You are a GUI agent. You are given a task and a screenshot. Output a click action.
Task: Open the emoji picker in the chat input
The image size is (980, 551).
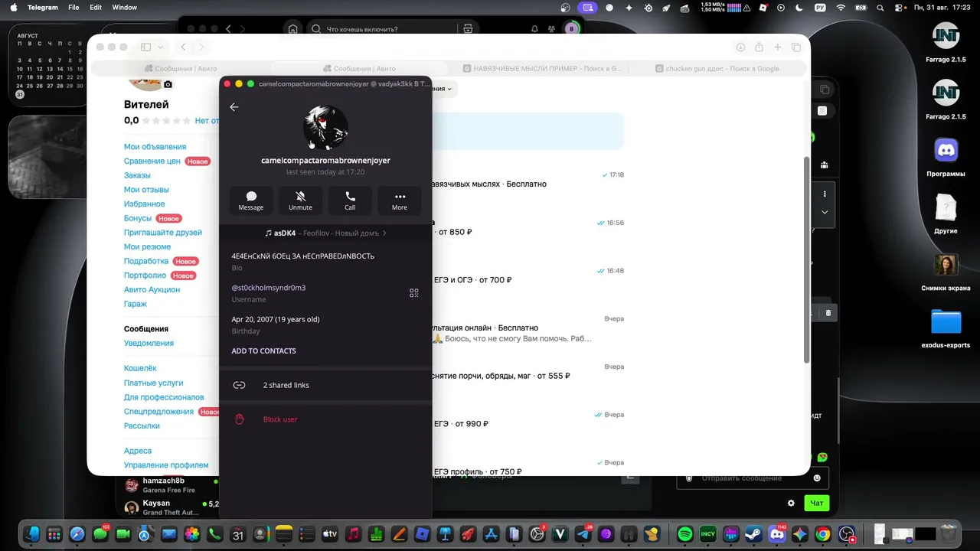(x=817, y=478)
